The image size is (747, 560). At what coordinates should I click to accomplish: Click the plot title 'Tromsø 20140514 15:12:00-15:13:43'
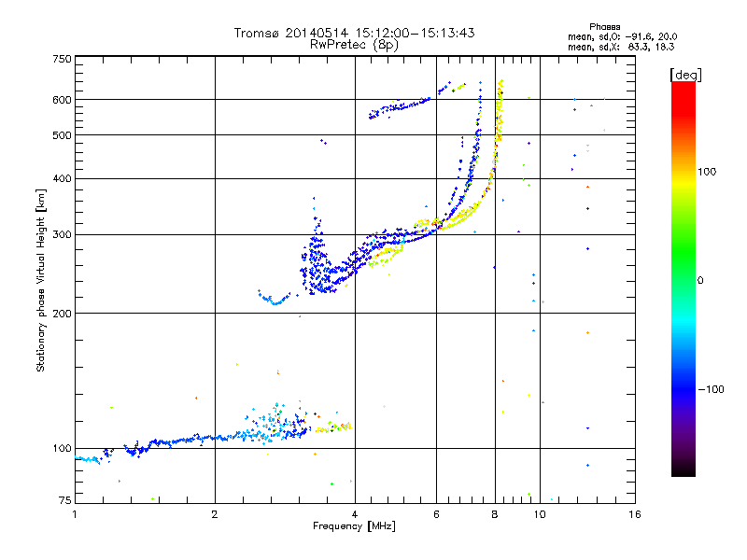(354, 33)
